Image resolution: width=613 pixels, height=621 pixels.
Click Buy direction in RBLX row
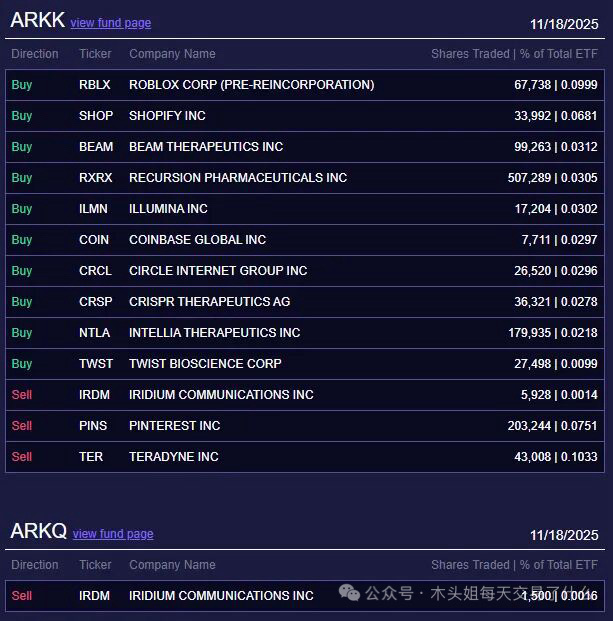coord(22,85)
